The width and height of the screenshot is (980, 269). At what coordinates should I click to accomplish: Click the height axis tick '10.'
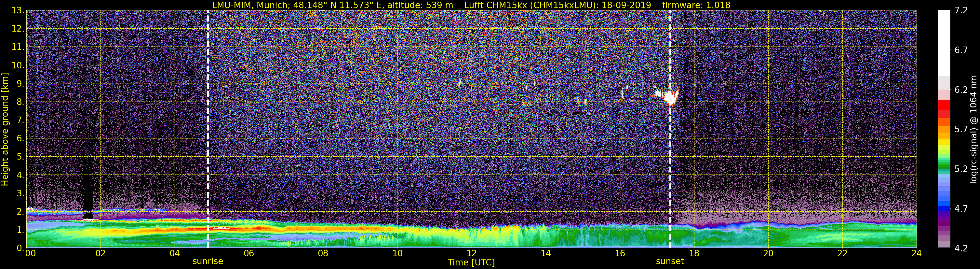[18, 65]
